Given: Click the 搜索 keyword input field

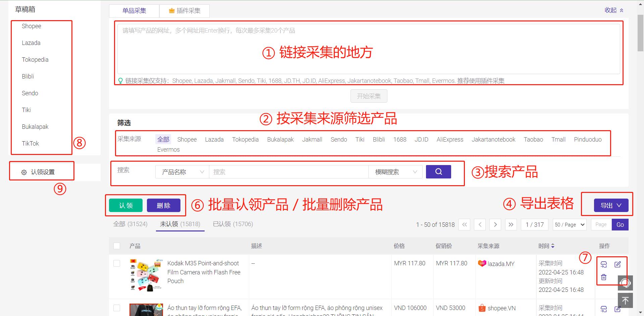Looking at the screenshot, I should click(x=288, y=172).
